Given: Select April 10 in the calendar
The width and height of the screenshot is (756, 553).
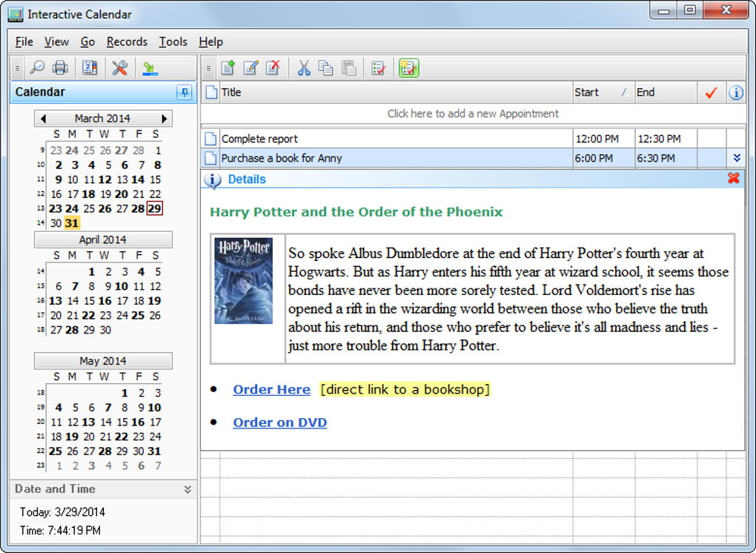Looking at the screenshot, I should tap(122, 286).
